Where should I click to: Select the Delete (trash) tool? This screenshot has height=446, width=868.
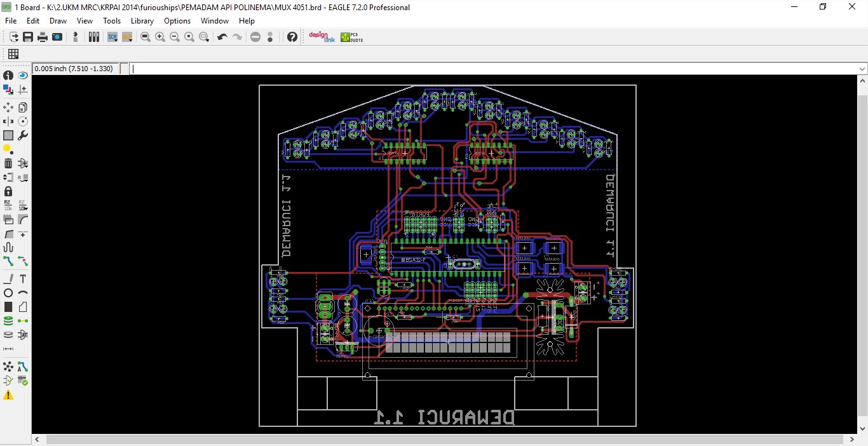point(8,163)
